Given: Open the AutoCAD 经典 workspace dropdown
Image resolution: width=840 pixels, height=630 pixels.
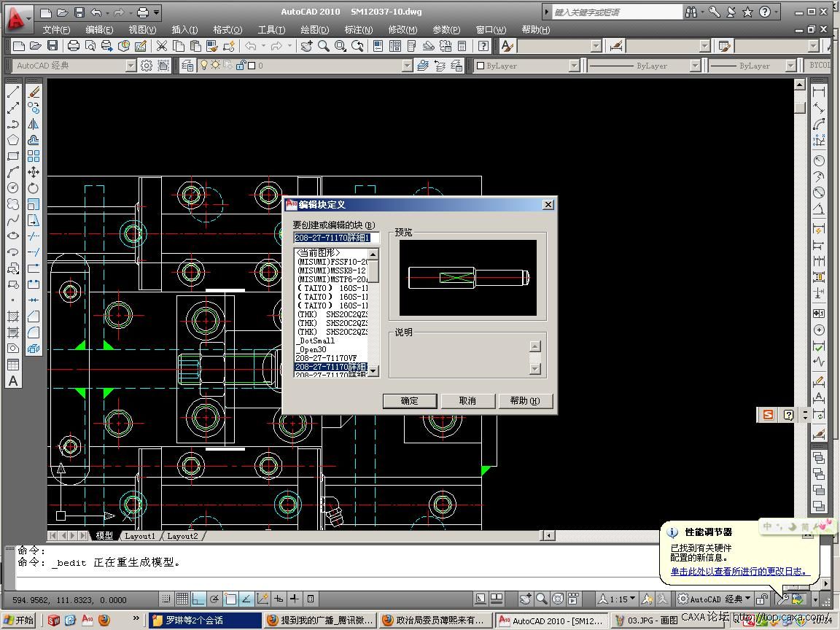Looking at the screenshot, I should (x=131, y=66).
